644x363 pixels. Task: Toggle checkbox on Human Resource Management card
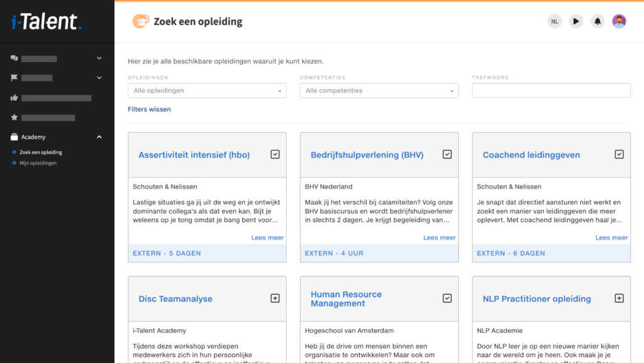click(447, 299)
